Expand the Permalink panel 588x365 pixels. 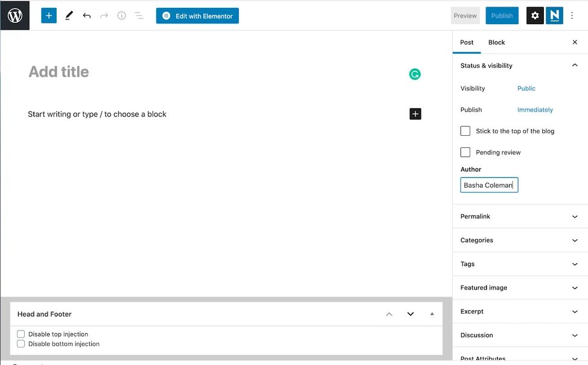[x=520, y=217]
